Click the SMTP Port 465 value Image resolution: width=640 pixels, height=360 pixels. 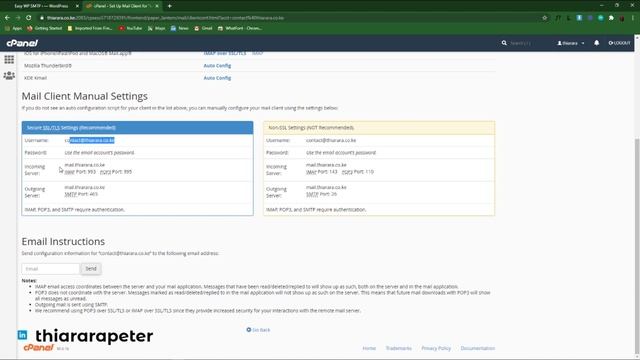81,194
